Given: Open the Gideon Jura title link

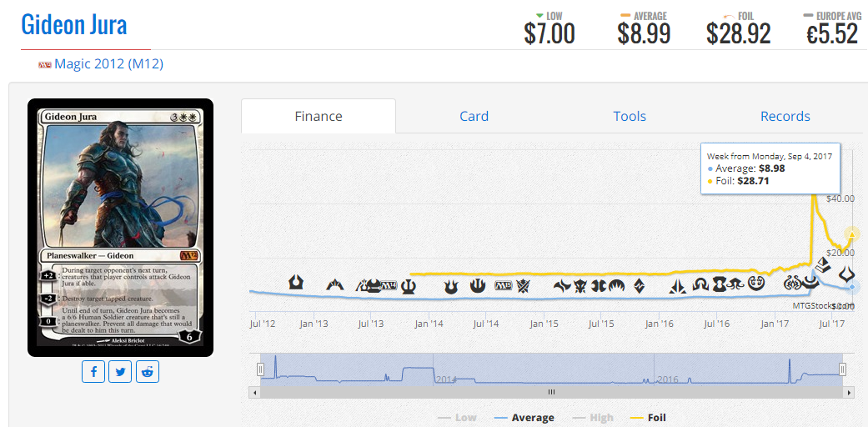Looking at the screenshot, I should pyautogui.click(x=74, y=24).
